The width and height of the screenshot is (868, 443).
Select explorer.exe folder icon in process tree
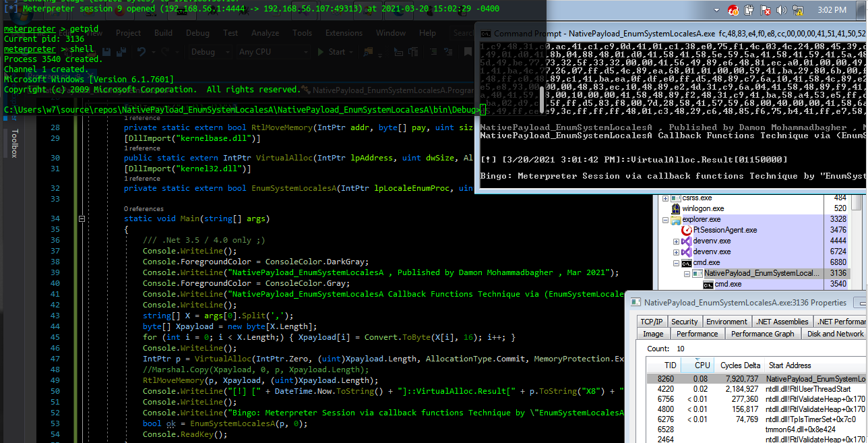675,220
